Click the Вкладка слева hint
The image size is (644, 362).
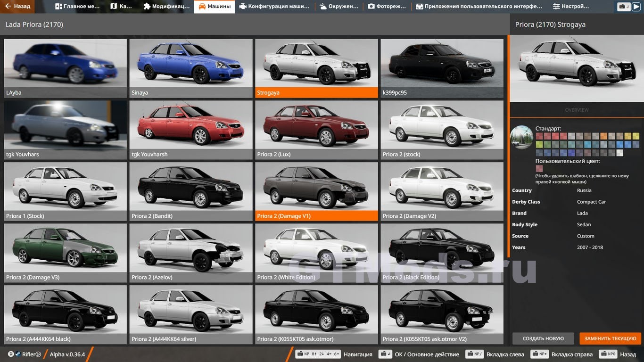pyautogui.click(x=495, y=354)
